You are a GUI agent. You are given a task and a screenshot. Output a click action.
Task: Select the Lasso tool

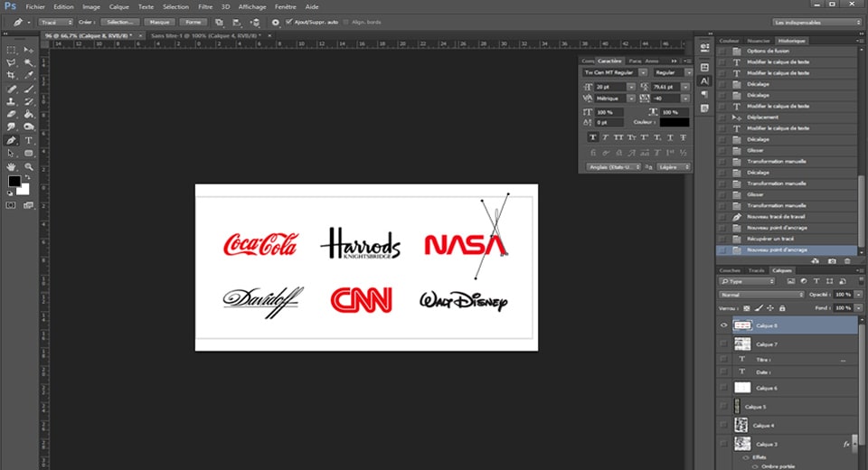(x=11, y=62)
